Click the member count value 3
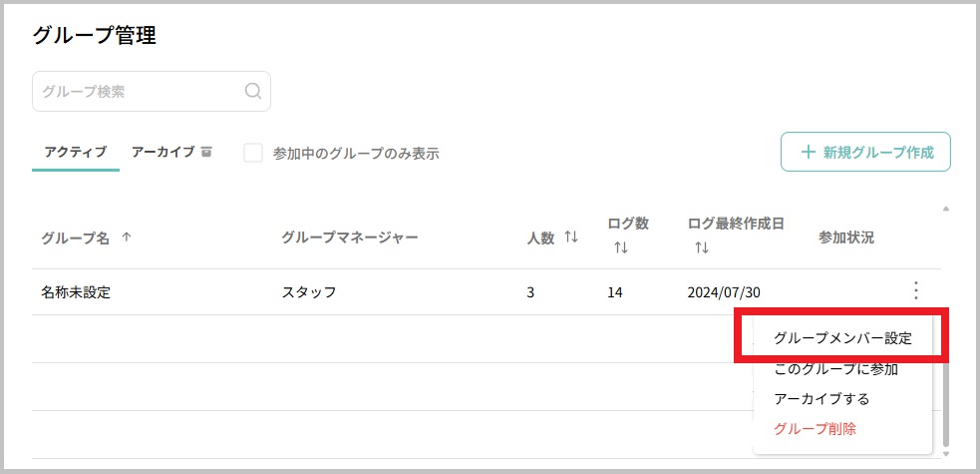The image size is (980, 474). pyautogui.click(x=530, y=292)
